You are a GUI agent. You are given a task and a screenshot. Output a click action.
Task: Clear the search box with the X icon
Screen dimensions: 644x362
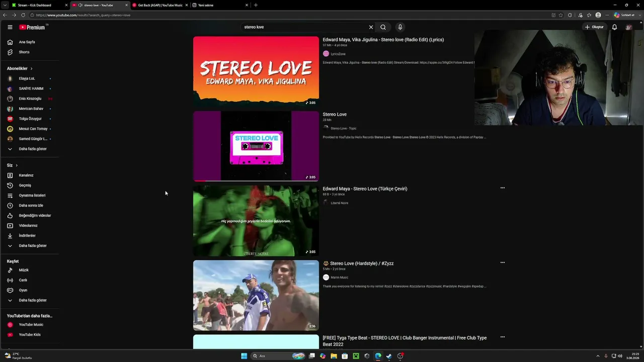(x=371, y=27)
